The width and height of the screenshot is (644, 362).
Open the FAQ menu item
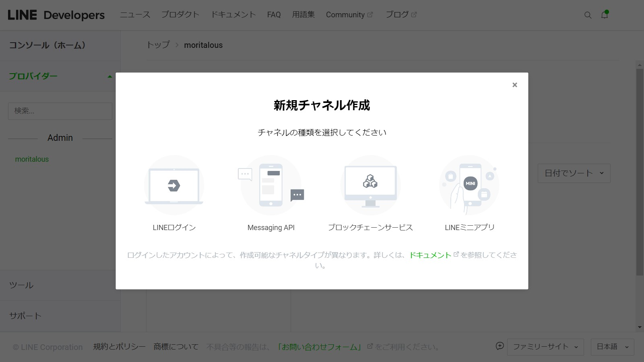pos(274,15)
